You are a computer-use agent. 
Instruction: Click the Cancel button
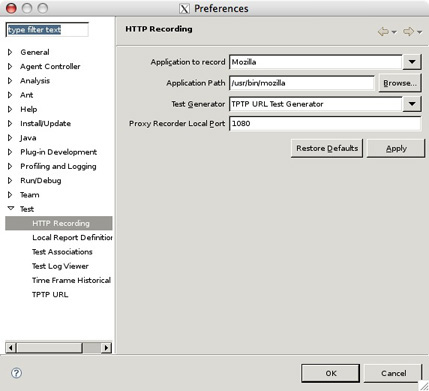point(393,373)
